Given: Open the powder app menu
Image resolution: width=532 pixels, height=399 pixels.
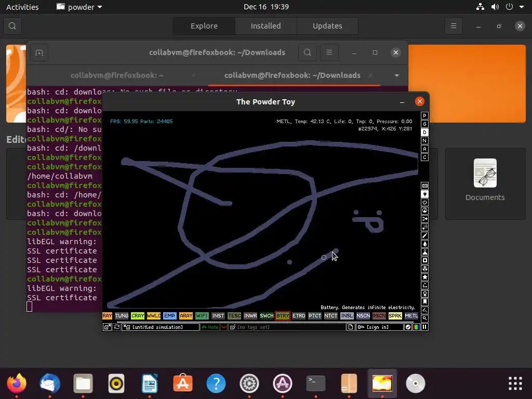Looking at the screenshot, I should [79, 7].
